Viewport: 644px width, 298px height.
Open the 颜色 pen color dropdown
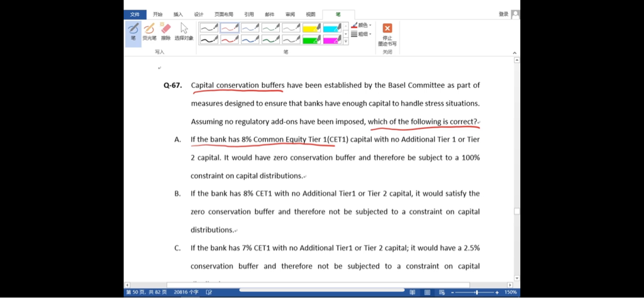pos(362,25)
